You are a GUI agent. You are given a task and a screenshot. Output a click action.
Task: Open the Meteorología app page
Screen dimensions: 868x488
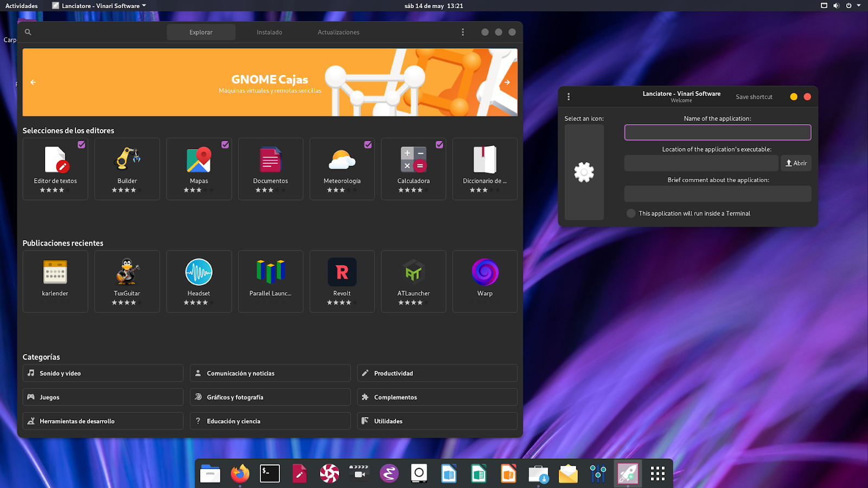tap(342, 169)
